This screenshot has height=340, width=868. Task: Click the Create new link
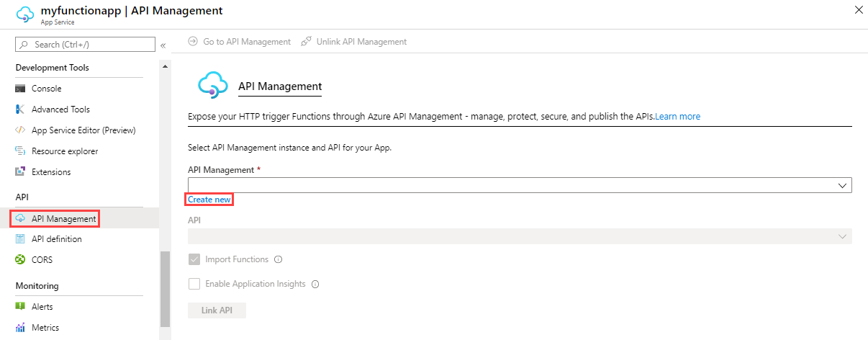click(209, 200)
